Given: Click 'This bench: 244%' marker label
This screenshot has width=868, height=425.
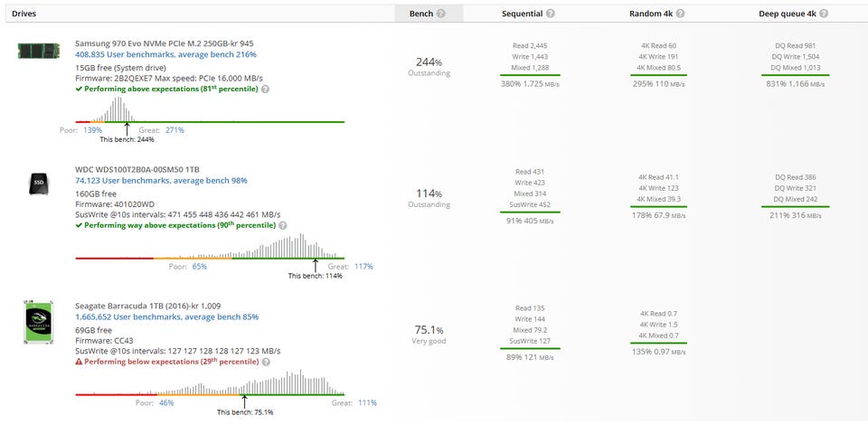Looking at the screenshot, I should (x=127, y=140).
